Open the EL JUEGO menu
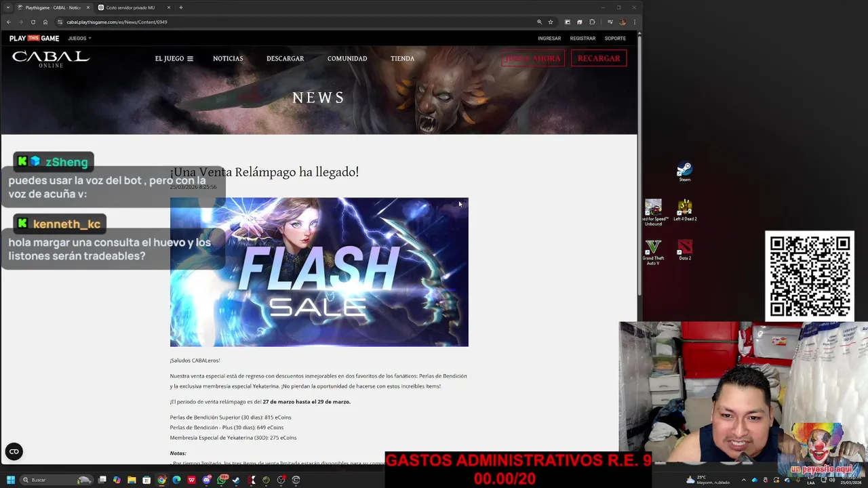868x488 pixels. (174, 59)
